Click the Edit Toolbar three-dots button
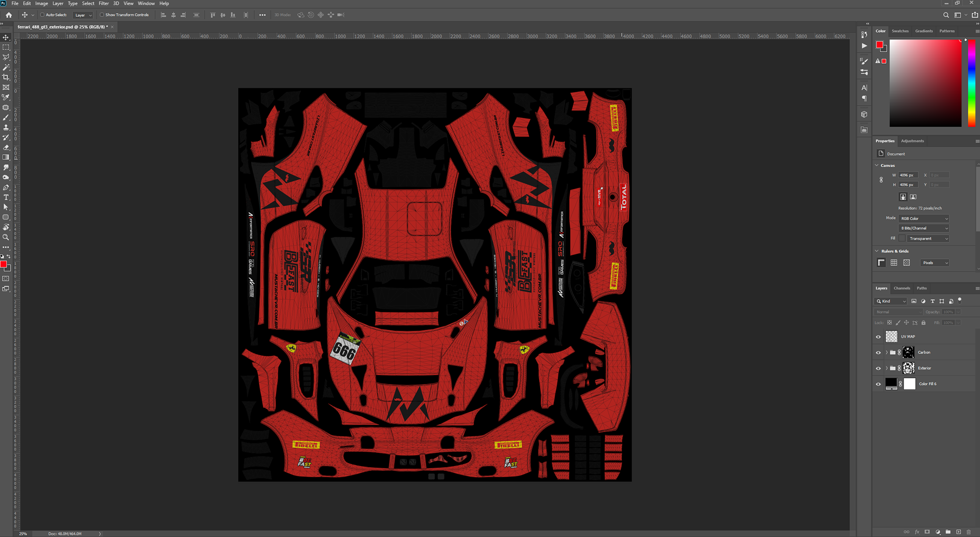 pyautogui.click(x=6, y=248)
